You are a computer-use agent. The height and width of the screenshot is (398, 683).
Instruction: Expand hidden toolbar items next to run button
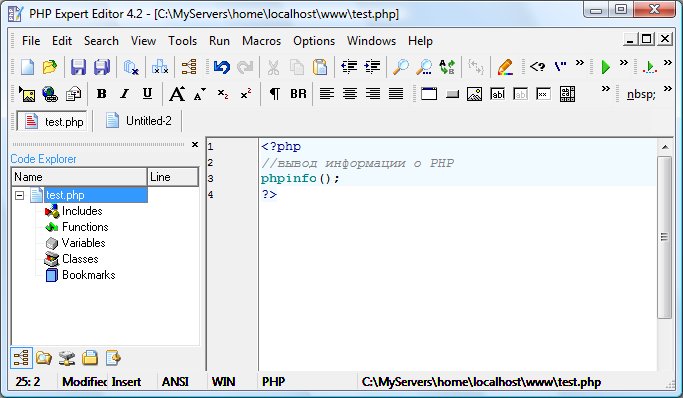coord(624,63)
